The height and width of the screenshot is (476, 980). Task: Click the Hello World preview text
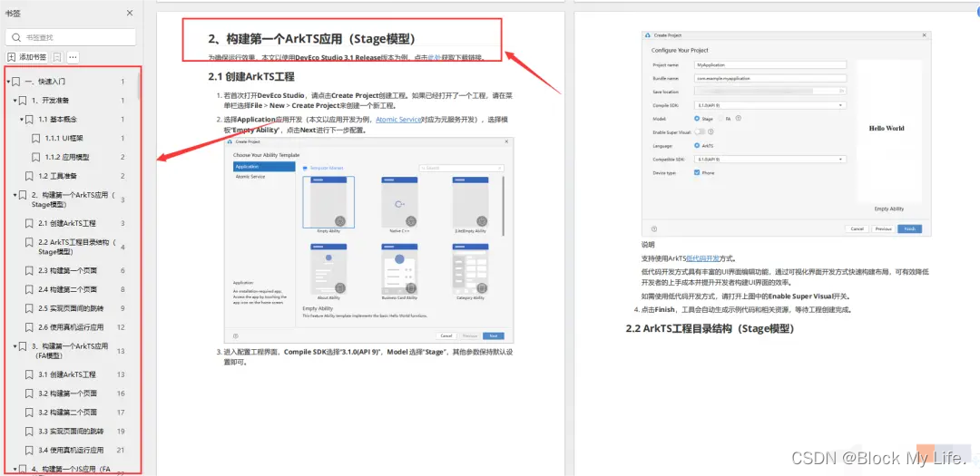tap(887, 128)
